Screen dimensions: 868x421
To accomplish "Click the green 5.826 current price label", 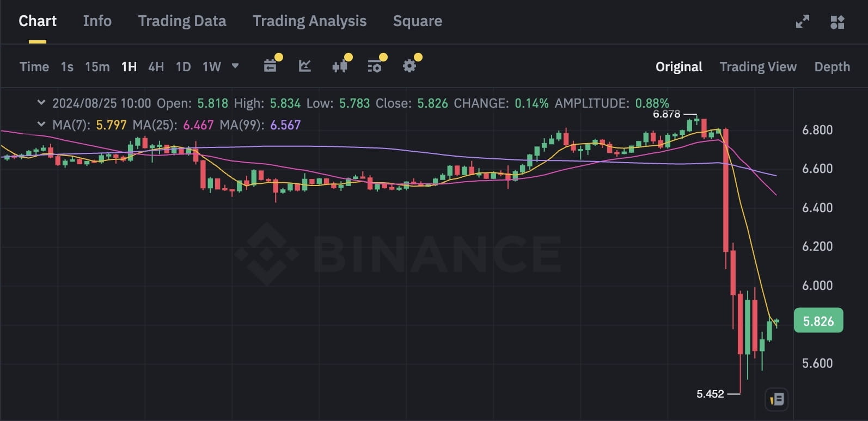I will click(818, 321).
